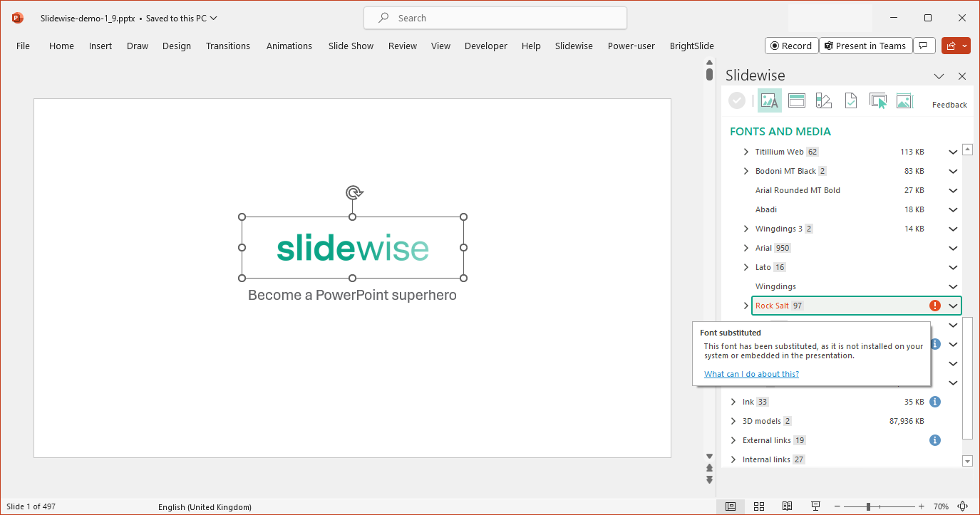Screen dimensions: 980x515
Task: Select the slide selection icon in Slidewise panel
Action: [877, 100]
